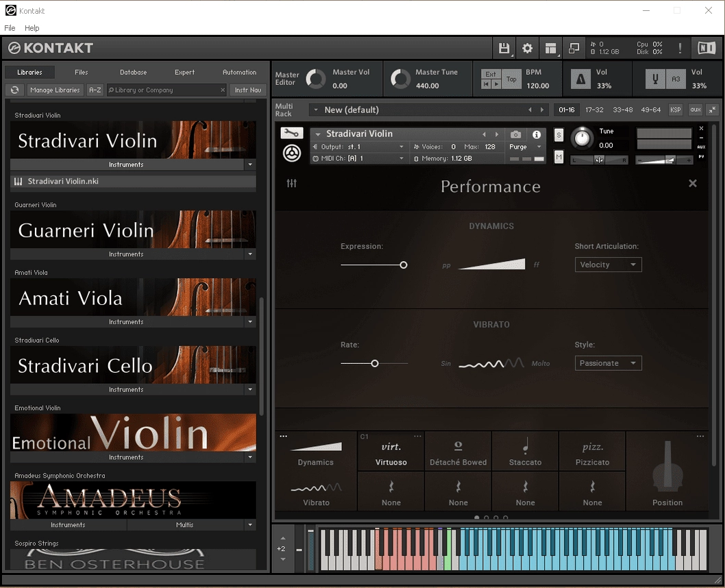Show channels 17-32 rack page
Screen dimensions: 725x588
[594, 110]
